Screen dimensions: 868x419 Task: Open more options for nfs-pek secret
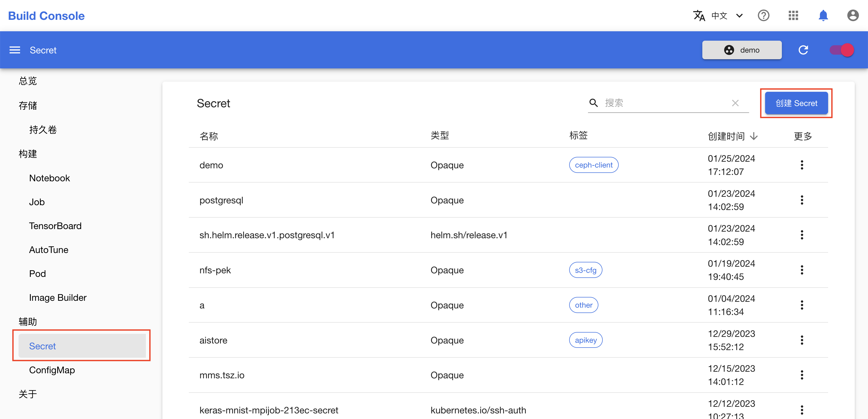click(802, 270)
